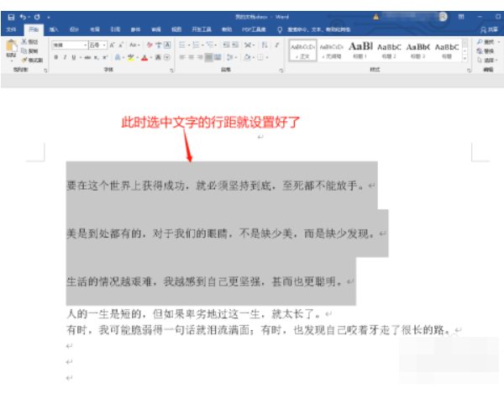Switch to the 布局 (Layout) tab
The width and height of the screenshot is (504, 420).
coord(94,29)
